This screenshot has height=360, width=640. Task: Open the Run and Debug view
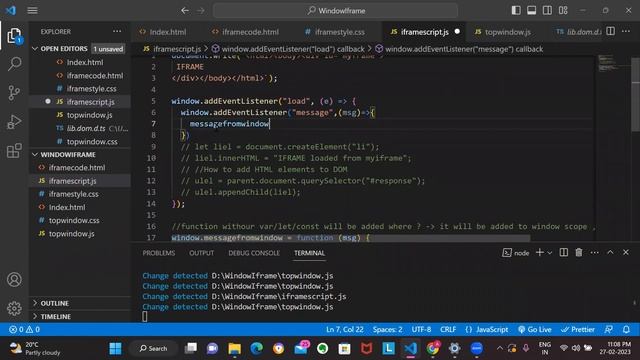point(14,122)
